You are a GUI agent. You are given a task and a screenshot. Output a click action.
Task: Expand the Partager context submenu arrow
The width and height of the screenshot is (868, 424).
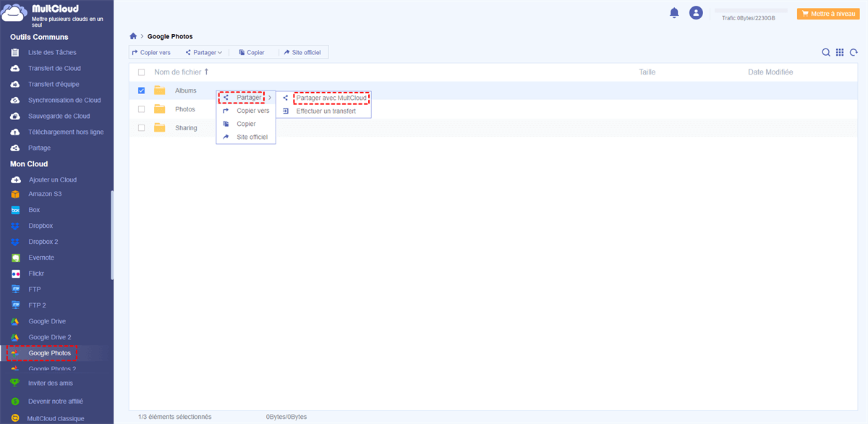(270, 98)
